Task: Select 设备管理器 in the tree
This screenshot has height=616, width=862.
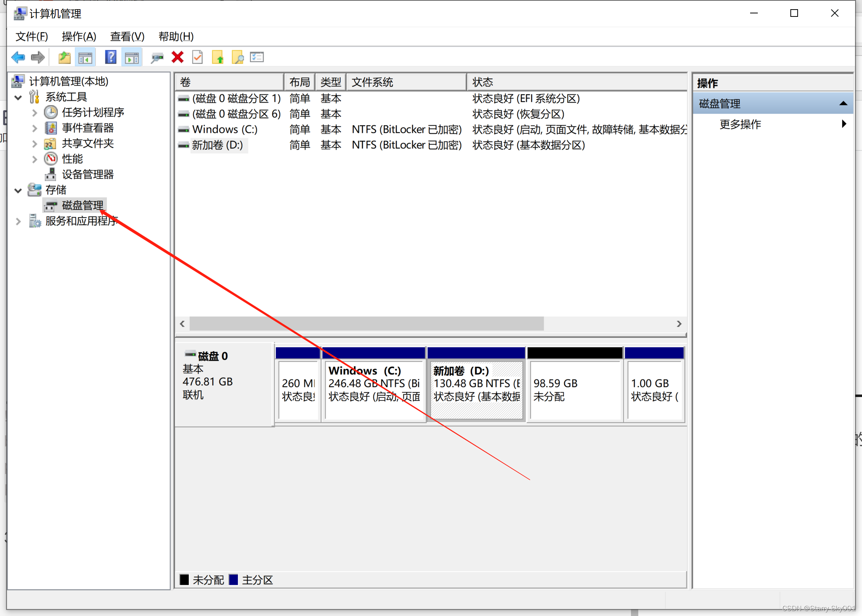Action: (88, 175)
